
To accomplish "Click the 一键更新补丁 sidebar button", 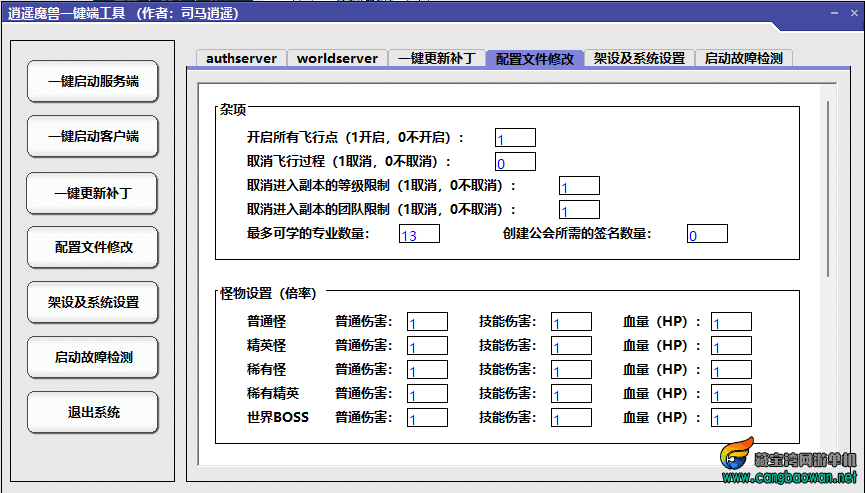I will pyautogui.click(x=93, y=192).
